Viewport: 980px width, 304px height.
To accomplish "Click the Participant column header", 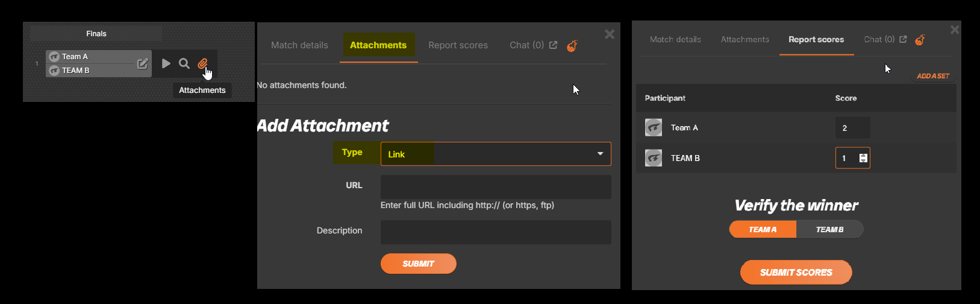I will [x=665, y=98].
